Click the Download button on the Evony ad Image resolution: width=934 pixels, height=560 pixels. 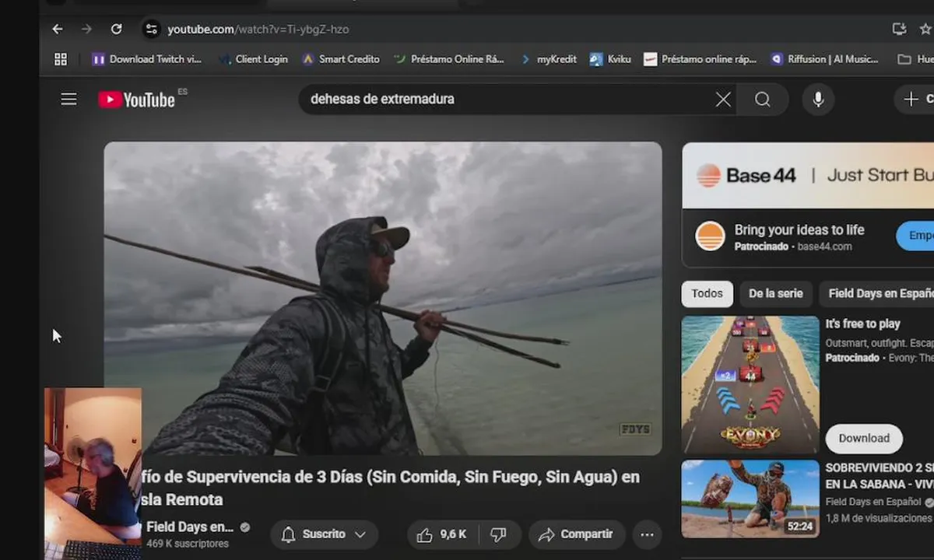click(x=864, y=439)
